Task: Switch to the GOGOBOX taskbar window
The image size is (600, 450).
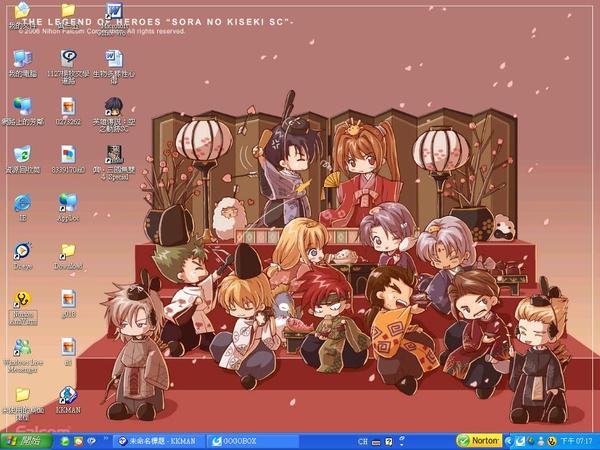Action: [253, 441]
